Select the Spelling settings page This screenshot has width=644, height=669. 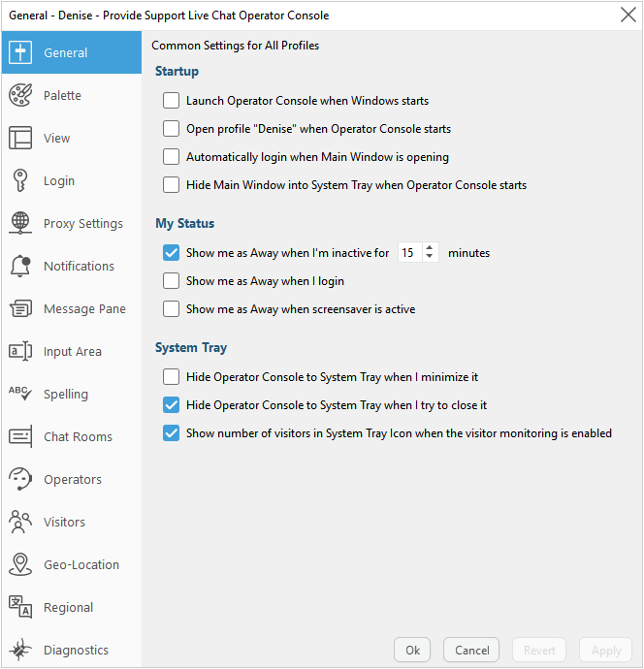(x=71, y=394)
